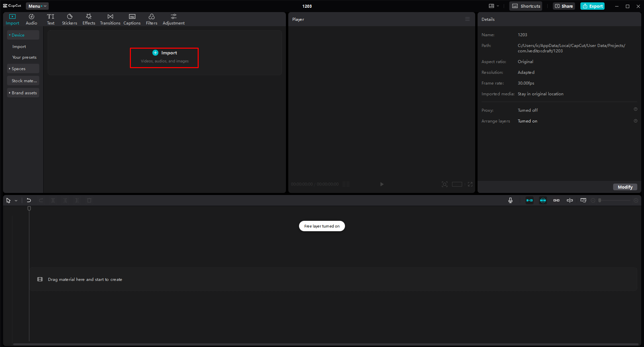Screen dimensions: 644x347
Task: Click the Split clip icon
Action: pos(53,200)
